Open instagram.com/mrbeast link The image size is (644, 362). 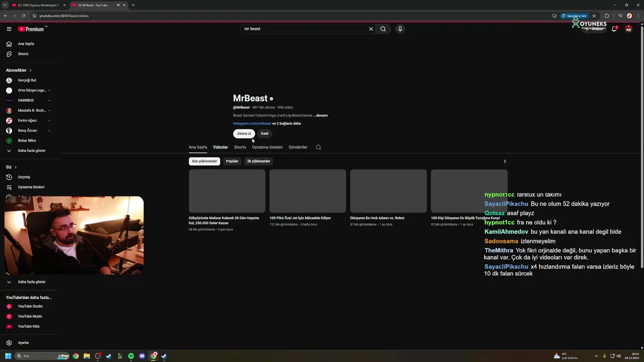(252, 124)
